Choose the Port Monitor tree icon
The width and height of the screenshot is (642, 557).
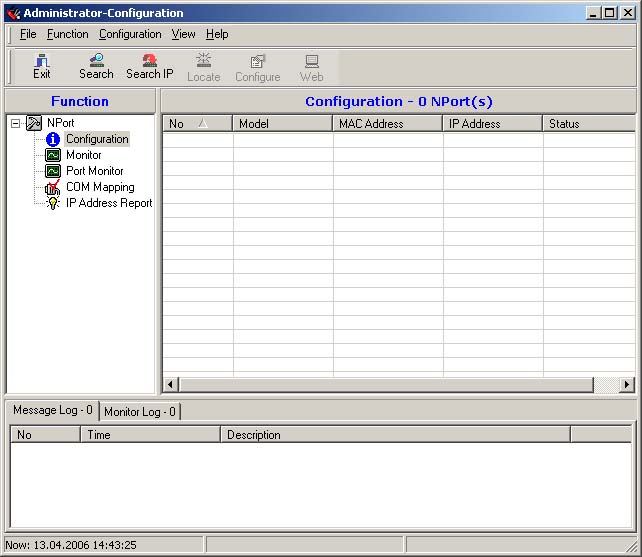(53, 171)
